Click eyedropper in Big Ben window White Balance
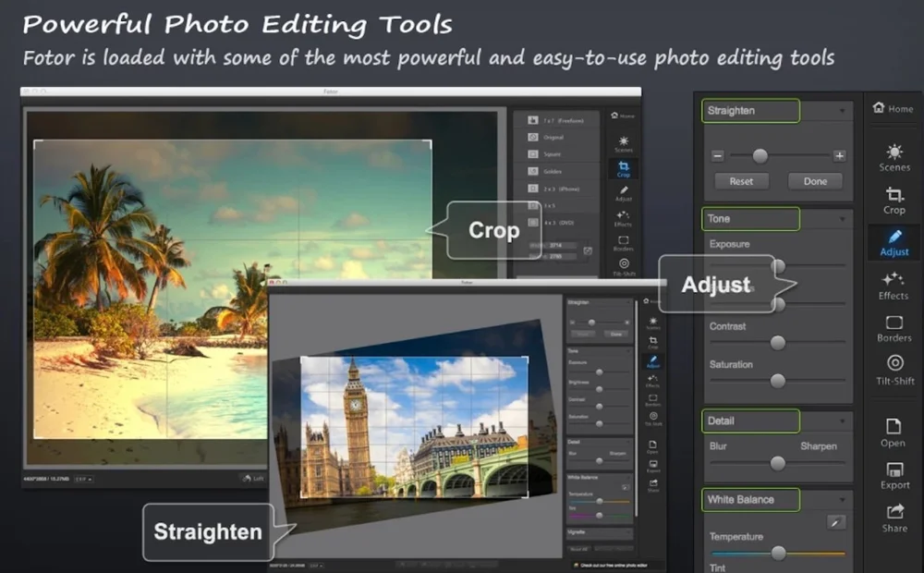Screen dimensions: 924x573 tap(626, 488)
